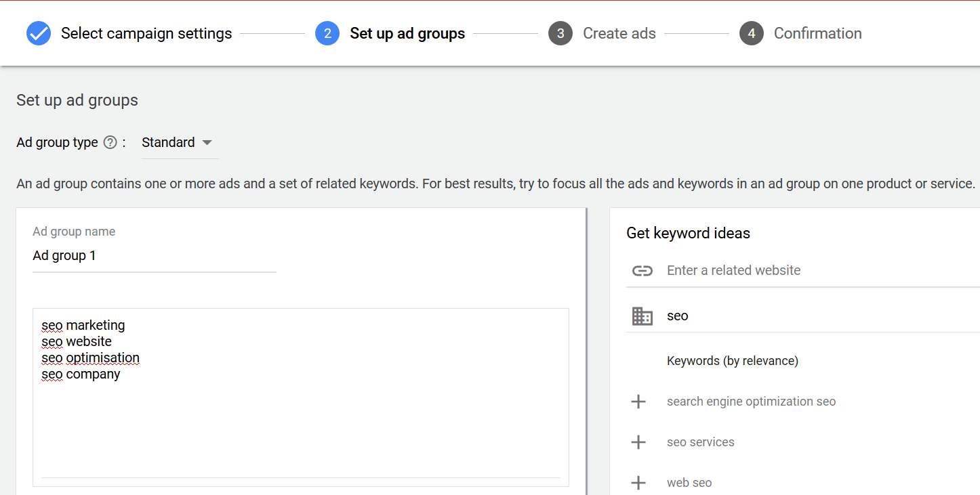Click the Set up ad groups step title

(x=407, y=33)
